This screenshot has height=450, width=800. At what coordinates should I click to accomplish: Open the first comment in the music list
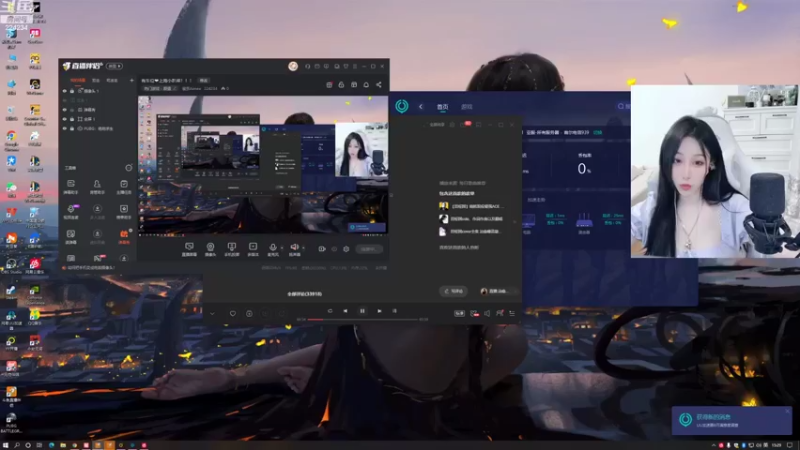point(472,206)
